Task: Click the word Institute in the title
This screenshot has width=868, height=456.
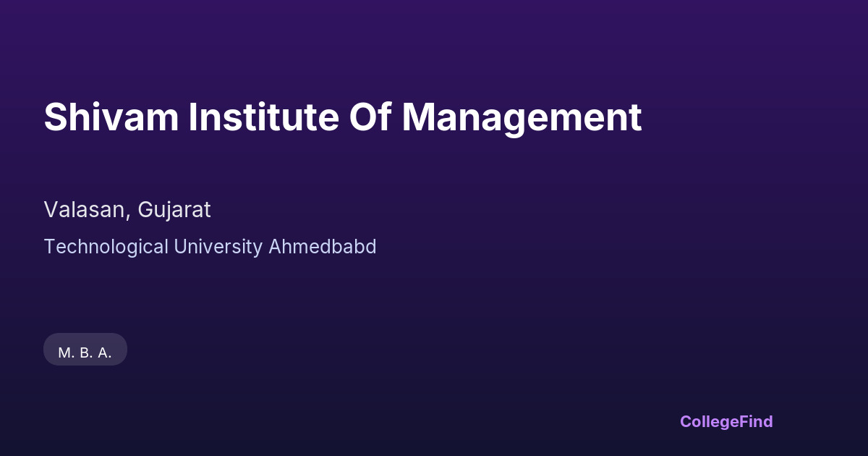Action: pos(263,117)
